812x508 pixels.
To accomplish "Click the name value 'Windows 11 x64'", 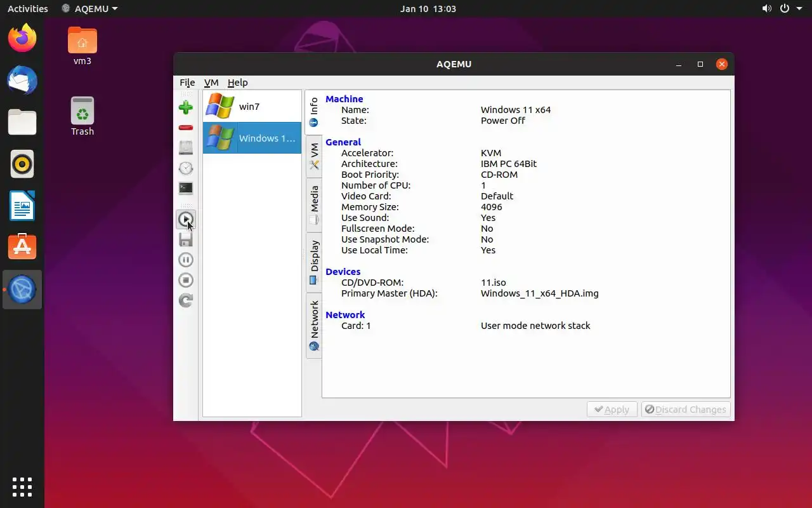I will coord(516,110).
